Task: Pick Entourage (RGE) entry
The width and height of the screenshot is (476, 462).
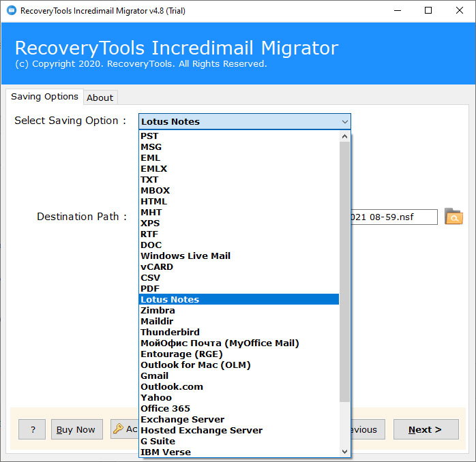Action: pos(239,354)
